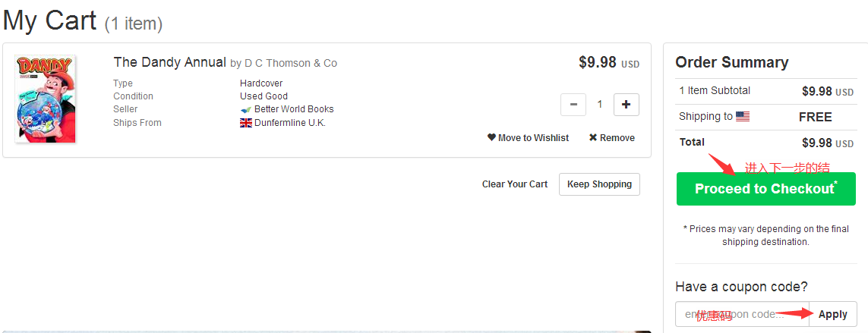
Task: Open The Dandy Annual book cover thumbnail
Action: pos(46,99)
